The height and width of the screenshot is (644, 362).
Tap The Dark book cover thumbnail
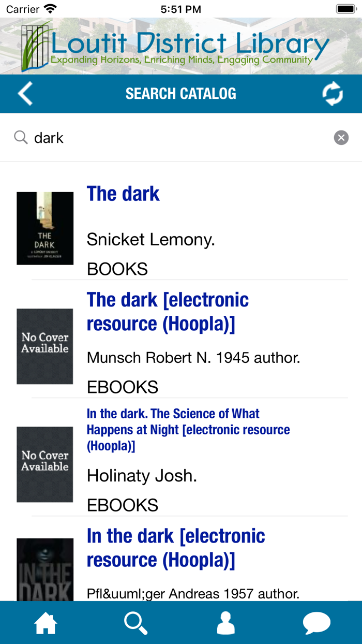(x=45, y=228)
